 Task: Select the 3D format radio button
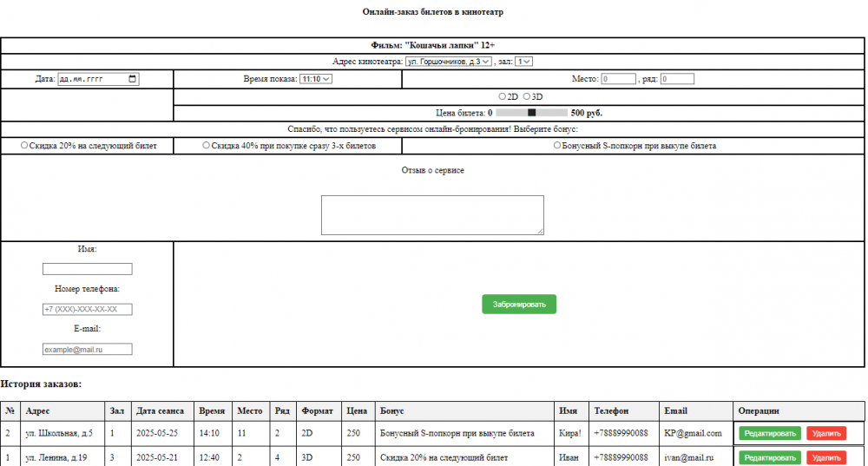click(x=527, y=96)
